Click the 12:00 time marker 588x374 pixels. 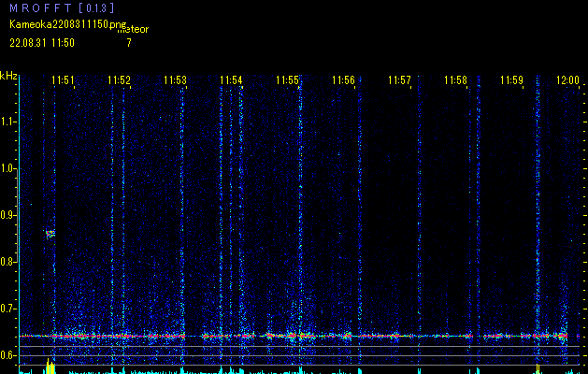click(567, 80)
